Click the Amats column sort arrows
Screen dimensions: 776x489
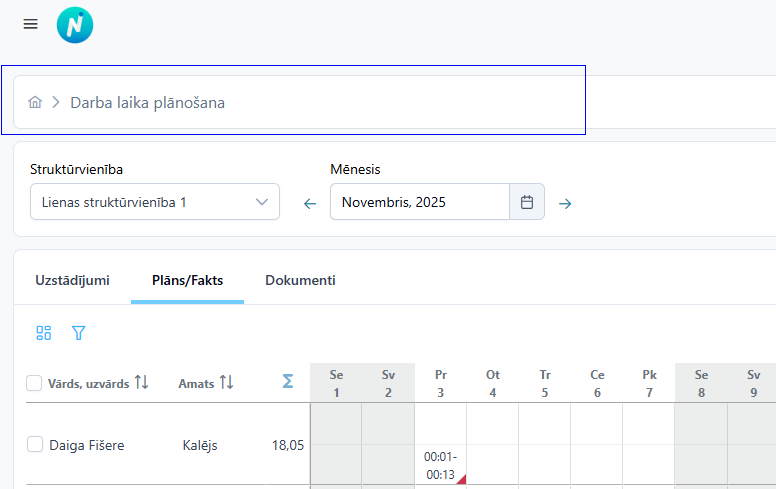tap(227, 382)
